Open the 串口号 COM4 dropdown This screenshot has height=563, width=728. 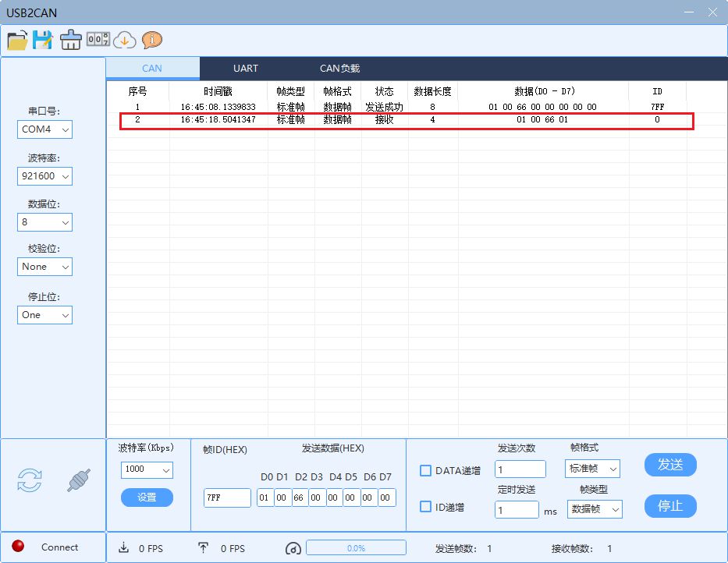pos(45,129)
